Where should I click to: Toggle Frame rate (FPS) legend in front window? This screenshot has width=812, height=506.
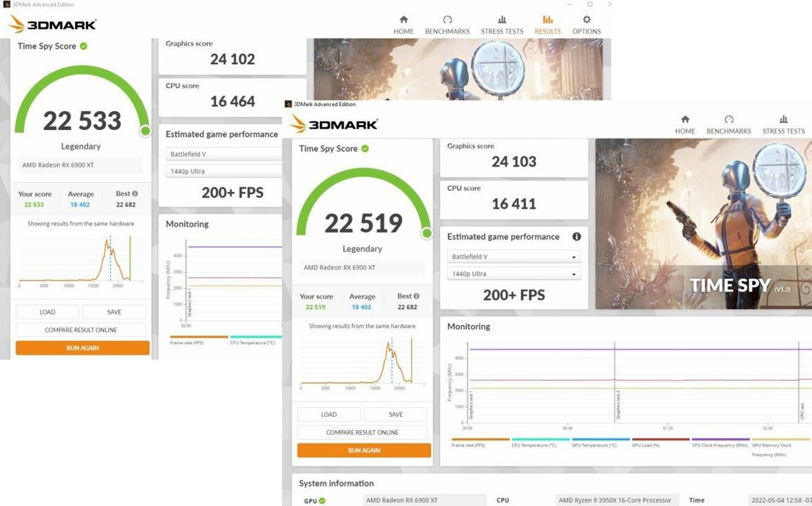pyautogui.click(x=480, y=444)
